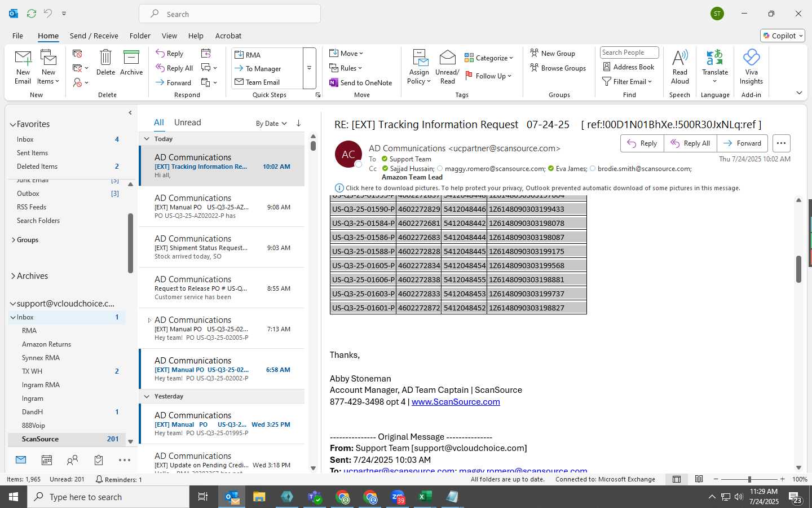Open Tasks view in navigation bar
Image resolution: width=812 pixels, height=508 pixels.
pyautogui.click(x=99, y=460)
